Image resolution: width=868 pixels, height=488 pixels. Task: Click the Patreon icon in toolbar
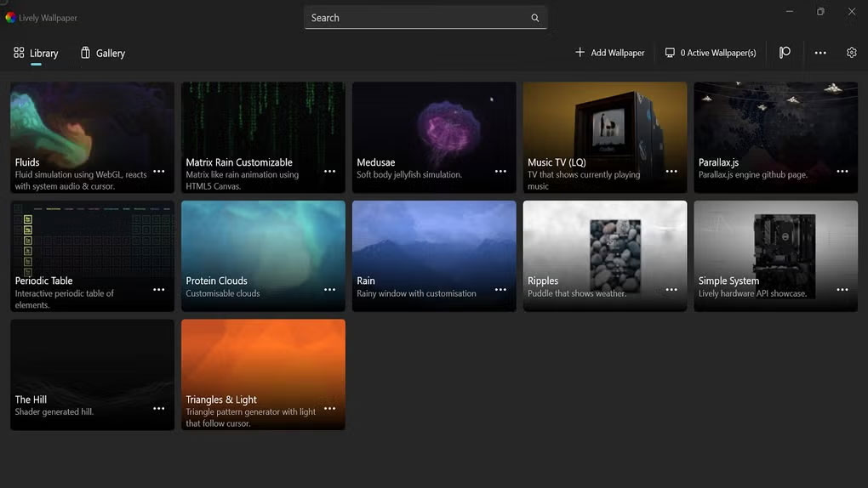785,53
